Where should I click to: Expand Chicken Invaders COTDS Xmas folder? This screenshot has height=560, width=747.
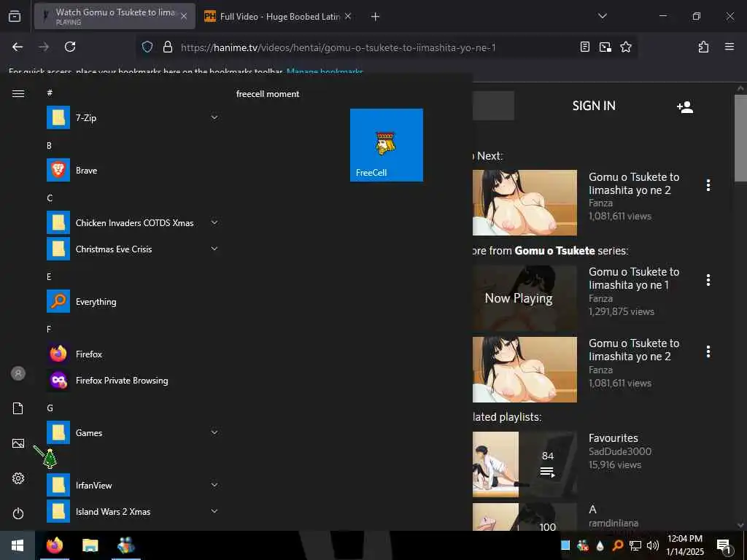(214, 223)
